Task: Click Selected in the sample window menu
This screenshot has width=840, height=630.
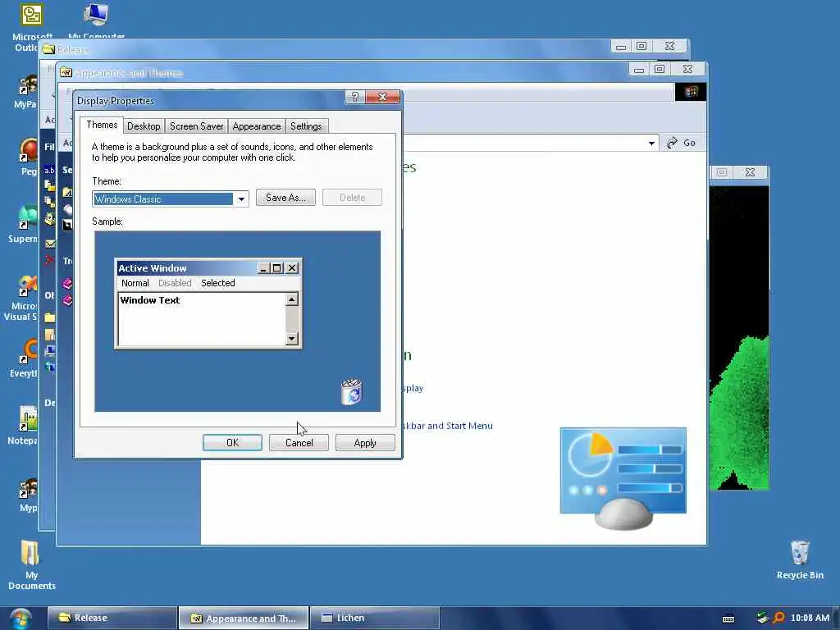Action: [217, 283]
